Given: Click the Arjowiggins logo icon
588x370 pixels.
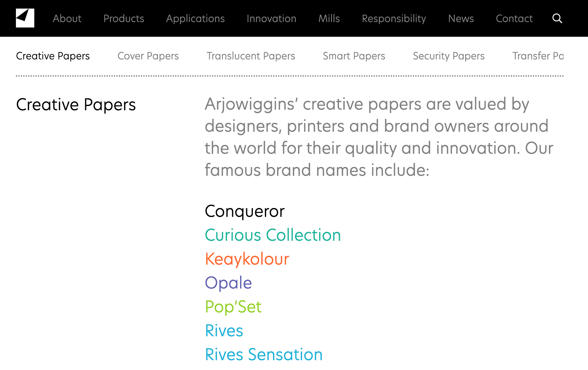Looking at the screenshot, I should coord(25,18).
